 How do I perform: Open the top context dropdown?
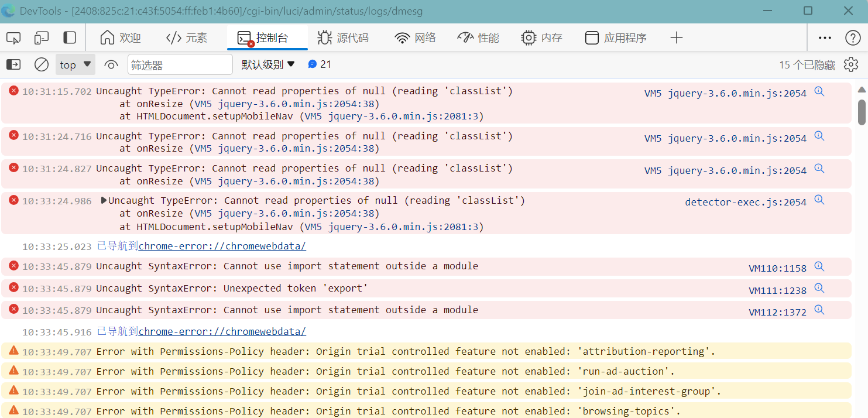(x=76, y=64)
